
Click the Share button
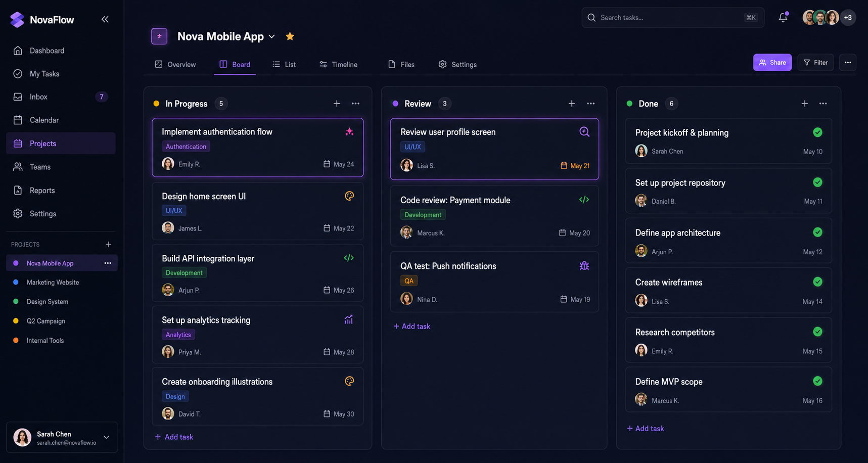tap(772, 63)
